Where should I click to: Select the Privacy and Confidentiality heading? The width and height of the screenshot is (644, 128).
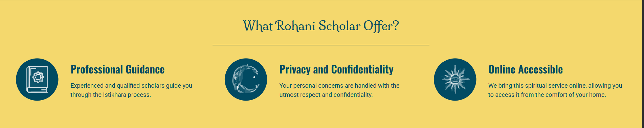[336, 69]
